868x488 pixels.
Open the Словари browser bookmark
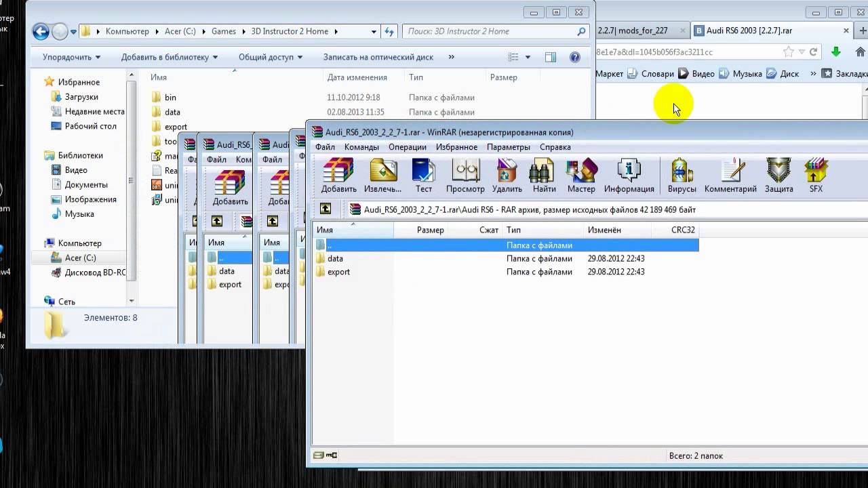652,73
